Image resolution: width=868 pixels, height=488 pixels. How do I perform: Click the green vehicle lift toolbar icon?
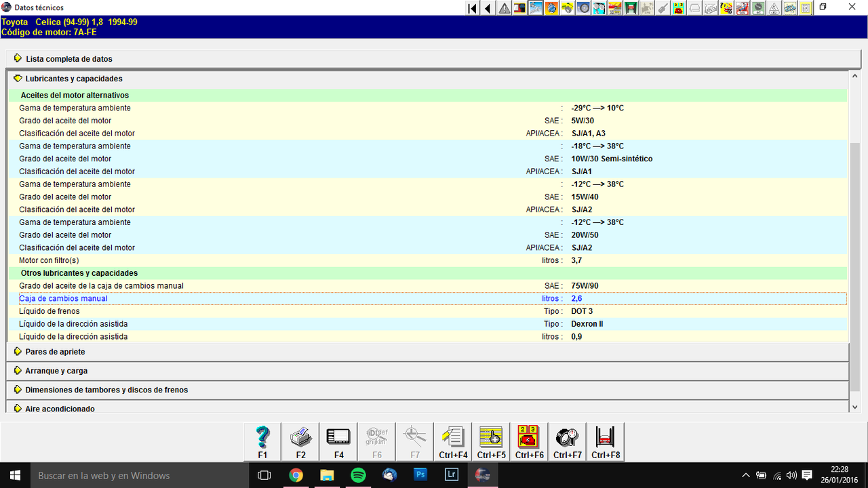[631, 8]
